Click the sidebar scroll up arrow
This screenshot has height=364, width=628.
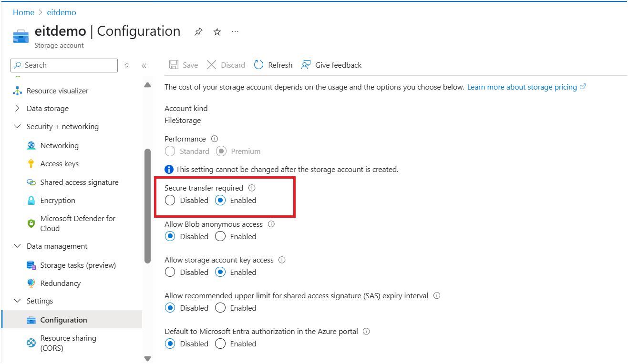coord(147,85)
